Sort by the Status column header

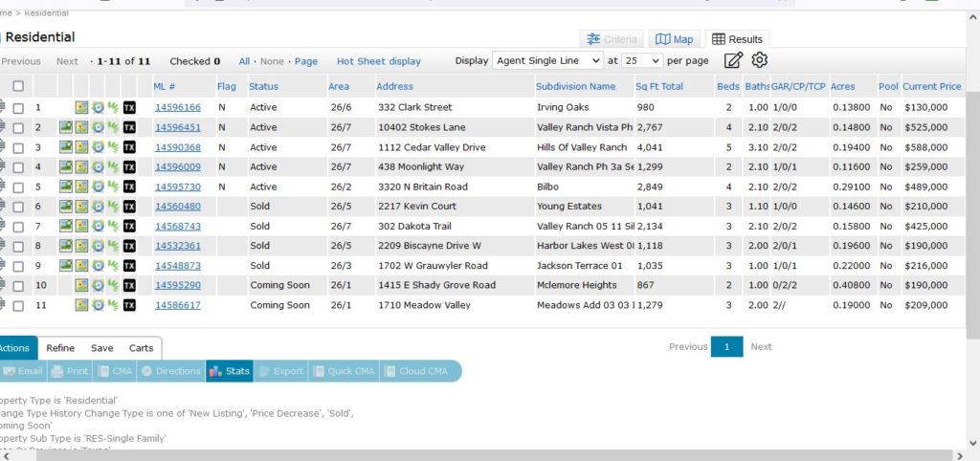264,86
